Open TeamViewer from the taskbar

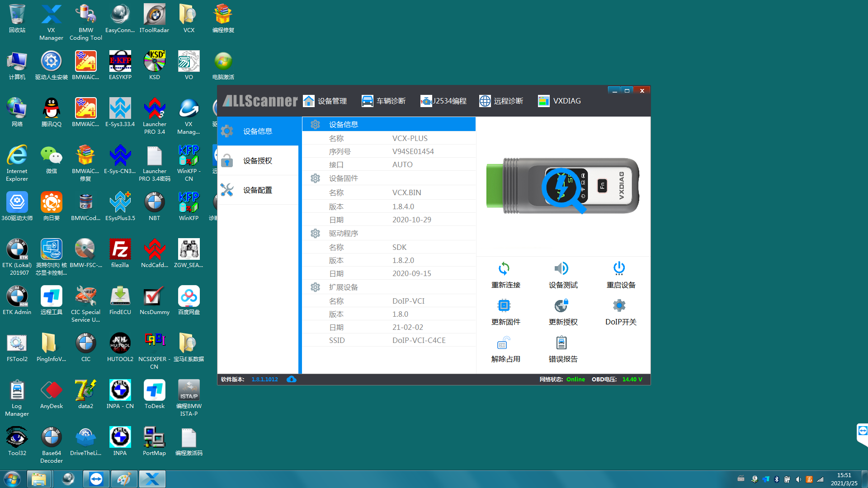point(96,479)
